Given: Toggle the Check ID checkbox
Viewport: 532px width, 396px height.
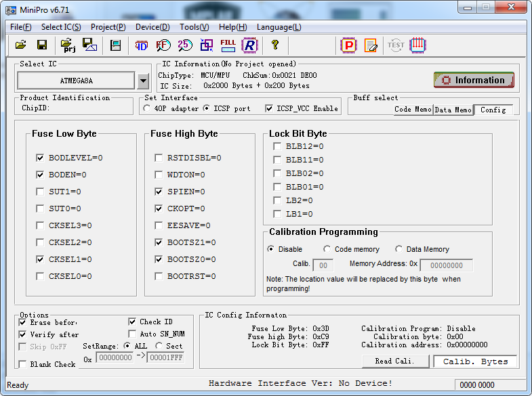Looking at the screenshot, I should click(x=132, y=322).
